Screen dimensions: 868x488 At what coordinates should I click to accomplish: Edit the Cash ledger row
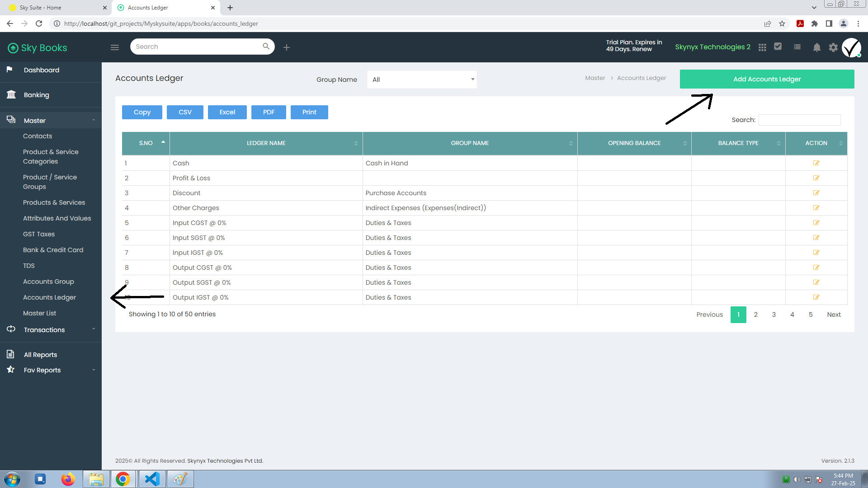816,163
